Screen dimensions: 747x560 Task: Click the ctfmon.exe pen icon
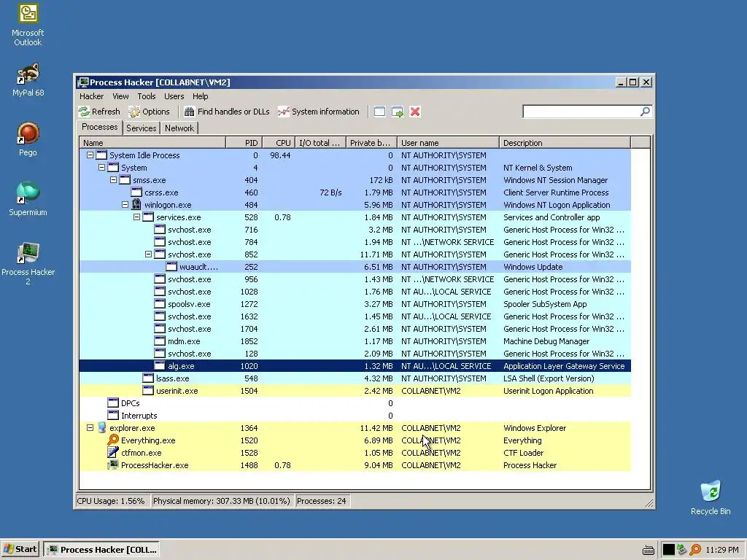113,452
